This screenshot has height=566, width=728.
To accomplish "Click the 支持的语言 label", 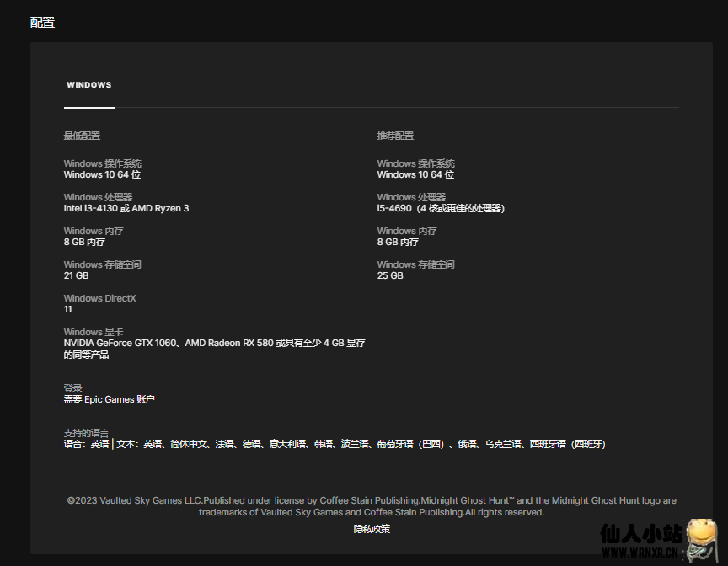I will (x=86, y=433).
